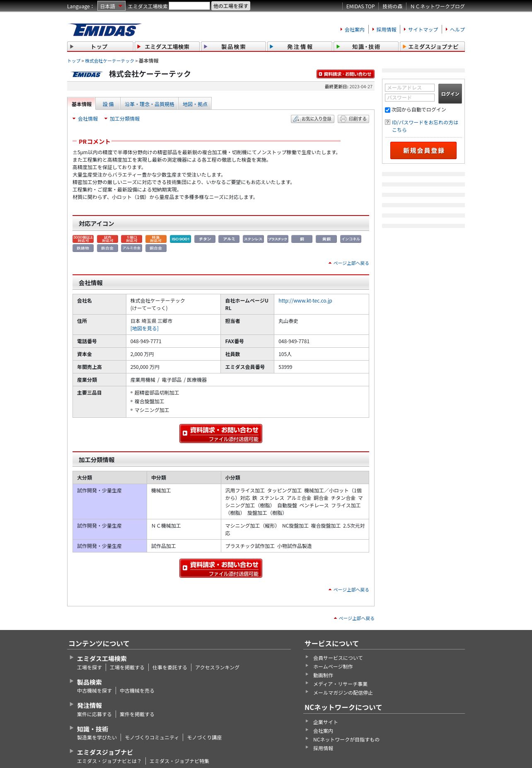Click 技術の森 in the top bar

point(392,7)
